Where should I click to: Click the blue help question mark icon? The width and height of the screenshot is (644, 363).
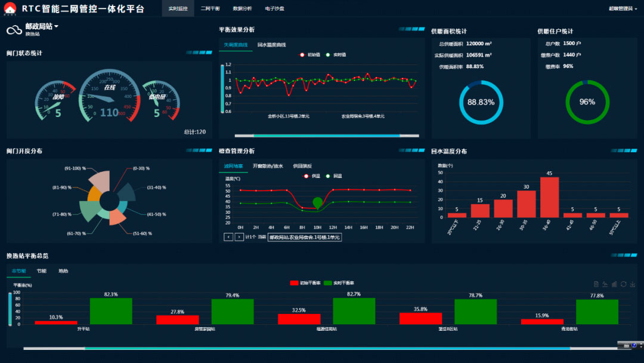coord(634,345)
